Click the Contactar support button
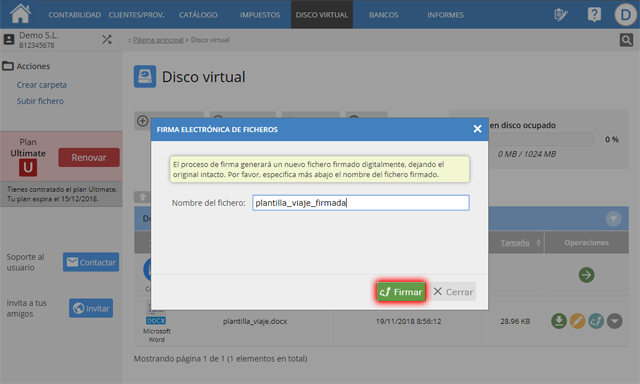The image size is (640, 384). pyautogui.click(x=91, y=262)
